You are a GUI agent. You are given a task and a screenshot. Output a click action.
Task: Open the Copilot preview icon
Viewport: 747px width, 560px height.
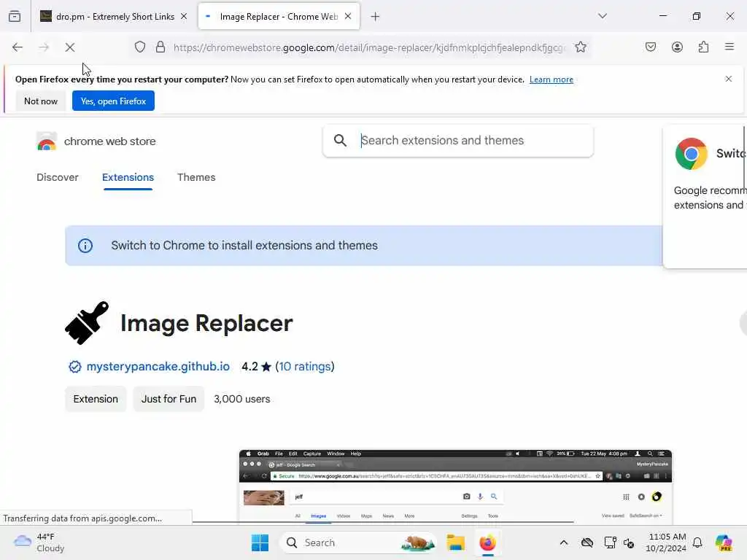(x=724, y=542)
